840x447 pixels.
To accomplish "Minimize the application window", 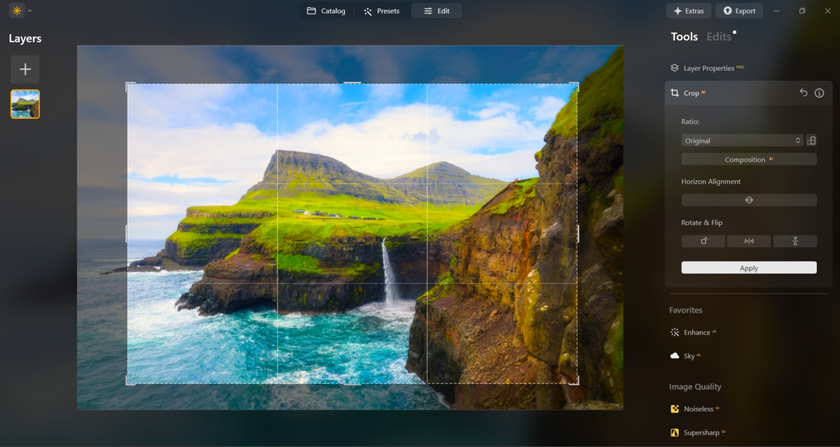I will [x=776, y=11].
